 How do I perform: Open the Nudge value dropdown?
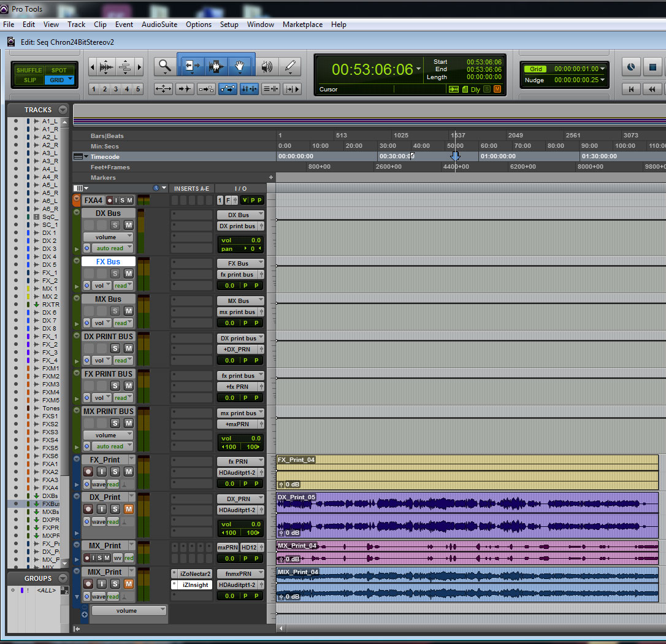click(x=602, y=80)
